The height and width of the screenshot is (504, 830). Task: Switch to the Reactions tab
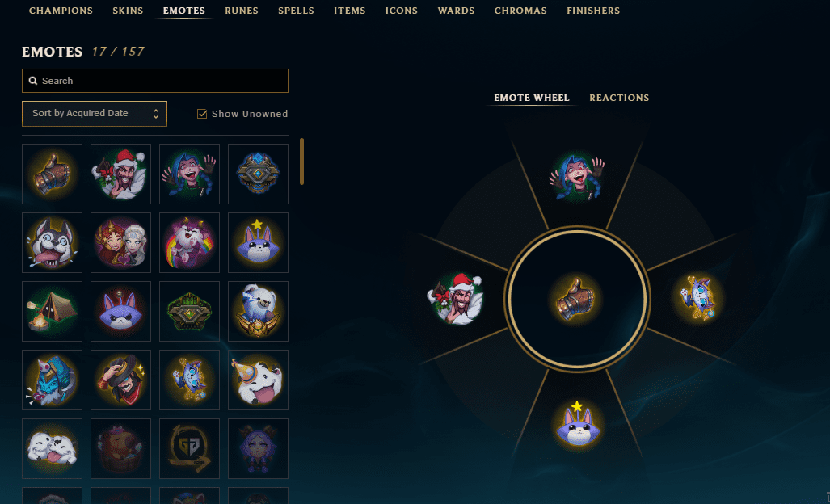point(619,98)
